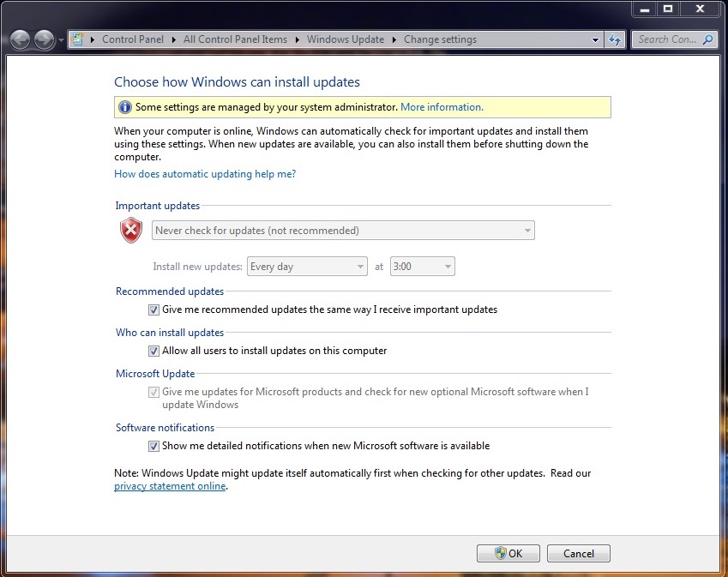Open the privacy statement online link

click(170, 486)
